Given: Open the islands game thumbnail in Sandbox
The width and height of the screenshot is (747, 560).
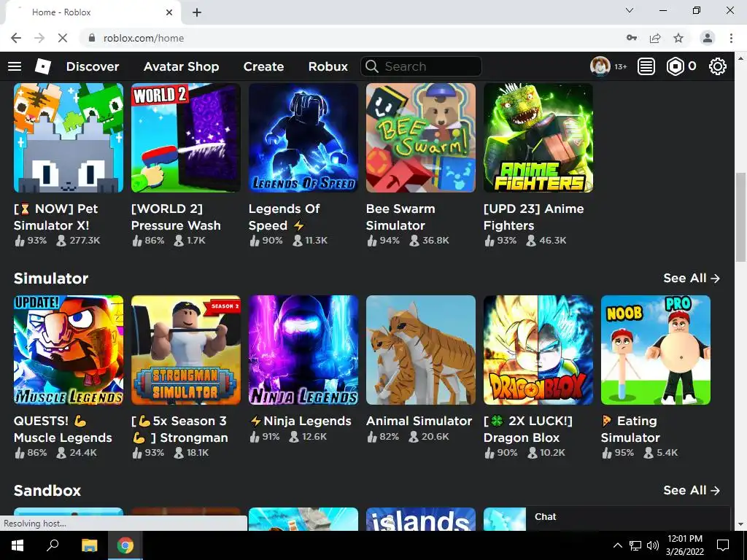Looking at the screenshot, I should [421, 519].
